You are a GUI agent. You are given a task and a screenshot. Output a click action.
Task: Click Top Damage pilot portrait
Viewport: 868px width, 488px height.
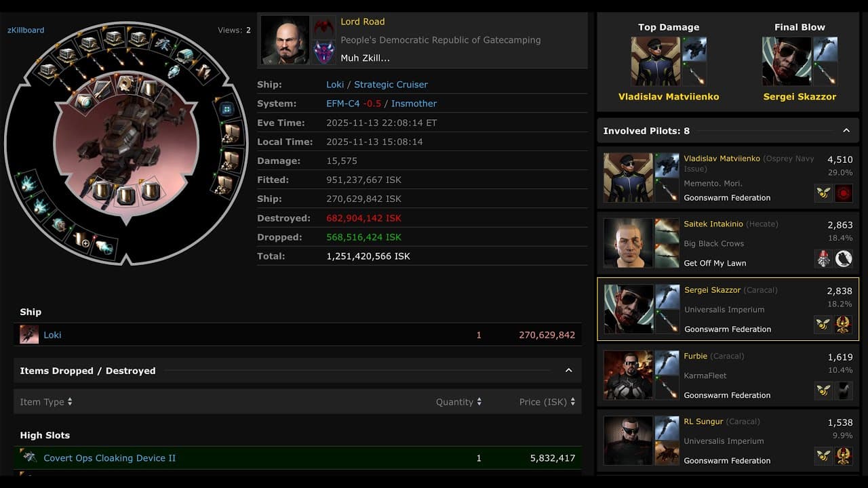pos(655,61)
